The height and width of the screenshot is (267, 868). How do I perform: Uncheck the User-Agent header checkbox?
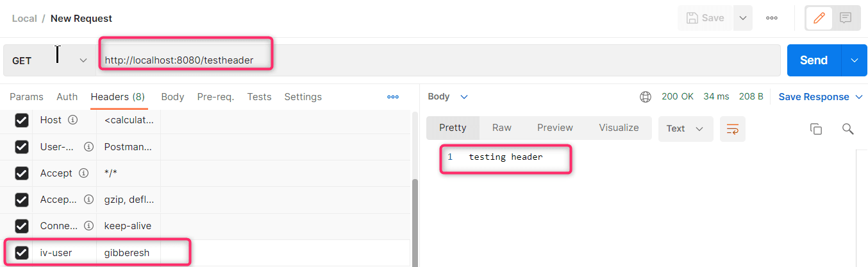click(22, 147)
